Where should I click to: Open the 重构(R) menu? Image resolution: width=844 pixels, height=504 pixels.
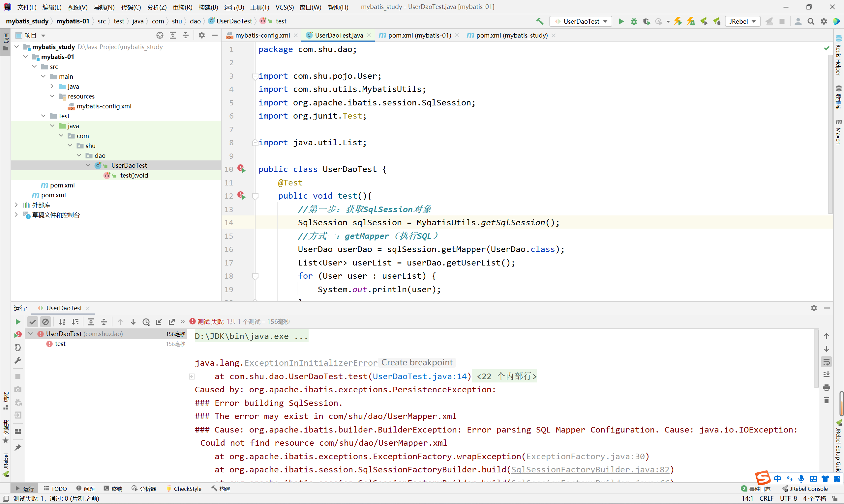pyautogui.click(x=182, y=7)
